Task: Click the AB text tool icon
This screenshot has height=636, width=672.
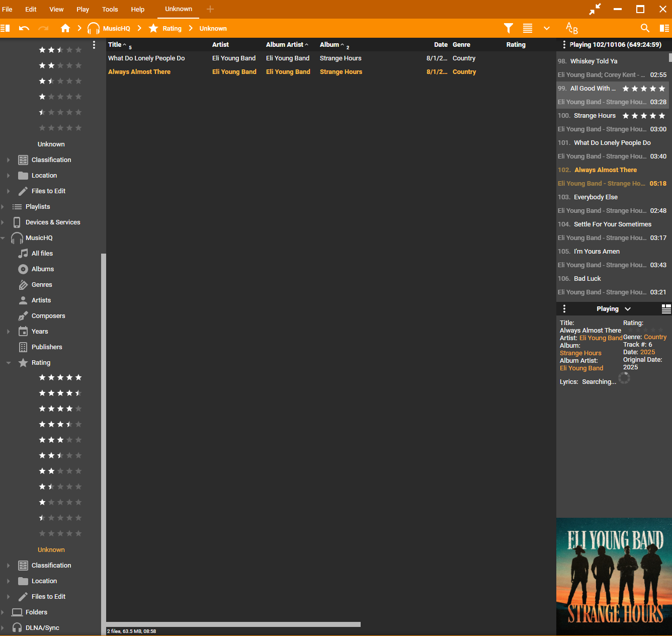Action: click(572, 28)
